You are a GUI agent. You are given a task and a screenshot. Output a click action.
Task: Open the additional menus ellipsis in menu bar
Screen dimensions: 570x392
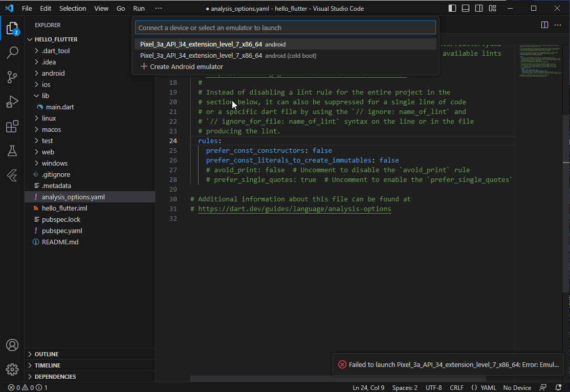pyautogui.click(x=159, y=8)
